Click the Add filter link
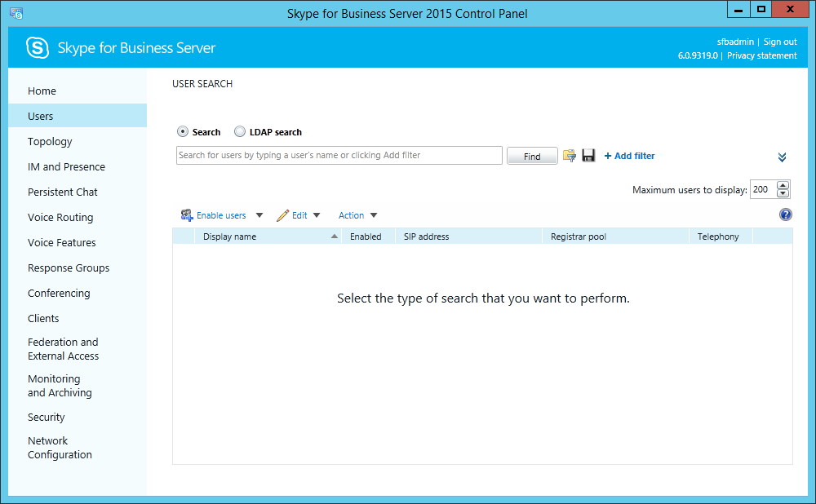The image size is (816, 504). 629,156
